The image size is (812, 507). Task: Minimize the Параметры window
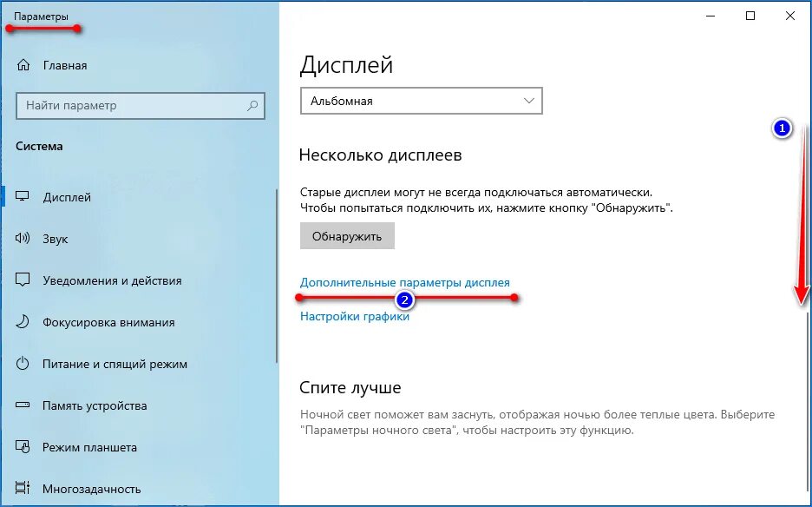click(x=711, y=16)
